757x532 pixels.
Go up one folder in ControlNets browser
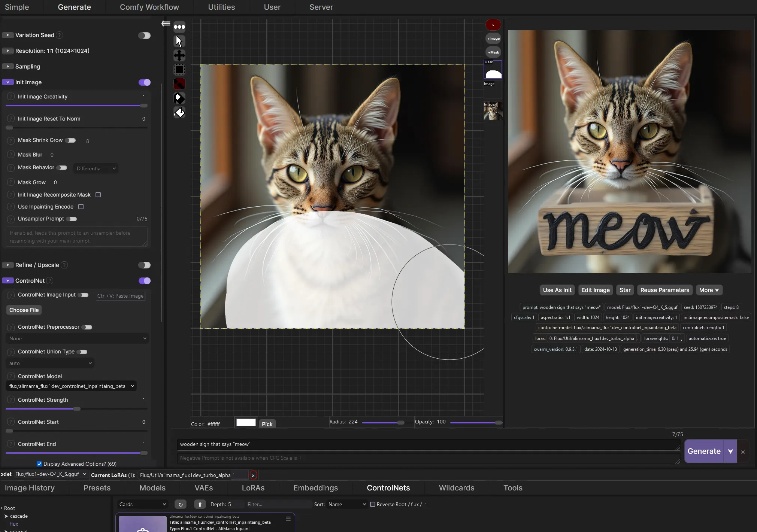coord(200,504)
